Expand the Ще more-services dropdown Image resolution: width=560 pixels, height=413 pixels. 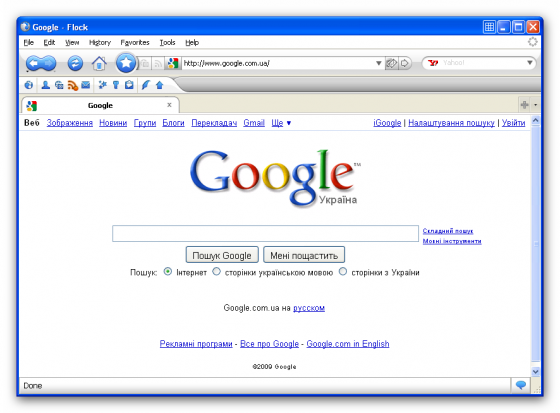tap(281, 123)
